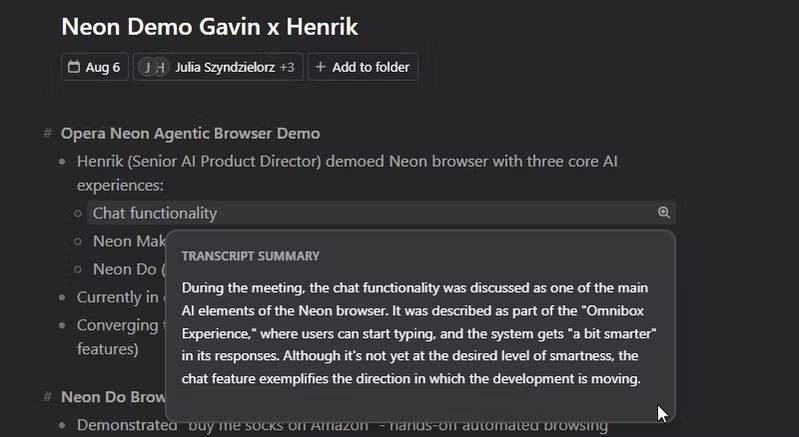
Task: Show the +3 additional attendees
Action: tap(287, 68)
